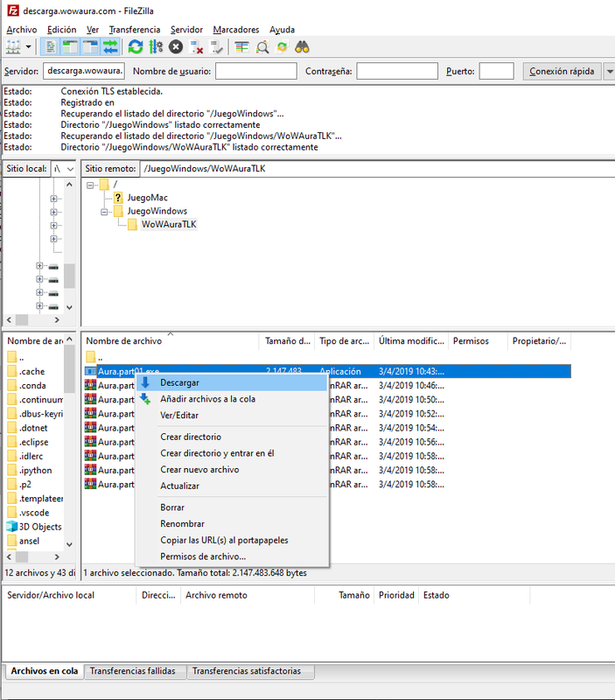Click the WinRAR icon of the 10:56 file
This screenshot has width=615, height=700.
click(91, 442)
